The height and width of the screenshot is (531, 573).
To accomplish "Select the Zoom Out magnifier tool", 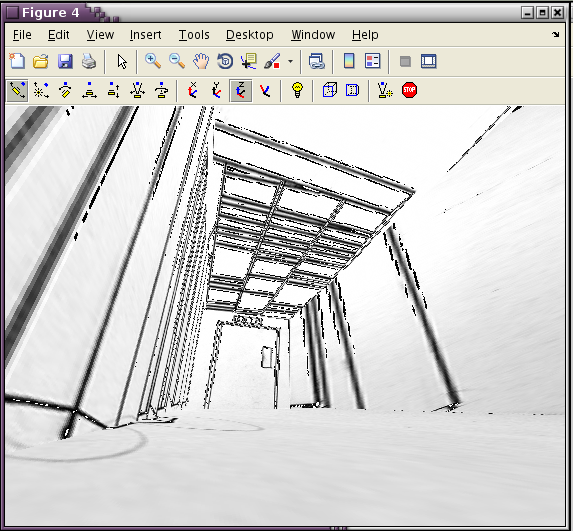I will click(177, 61).
